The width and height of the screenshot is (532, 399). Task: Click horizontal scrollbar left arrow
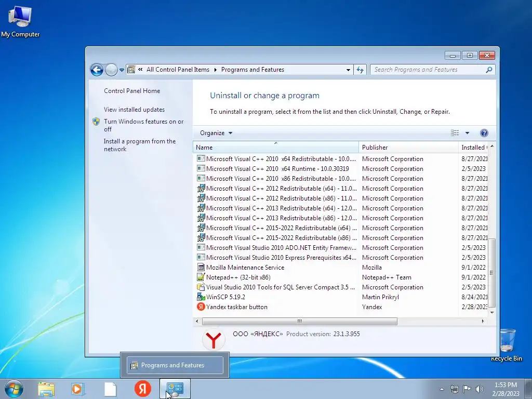(197, 321)
